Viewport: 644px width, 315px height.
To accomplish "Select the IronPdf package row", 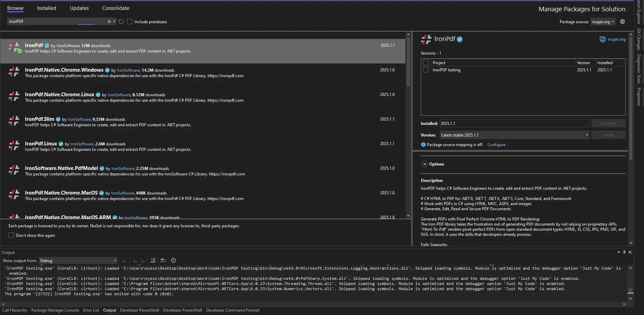I will [x=203, y=51].
